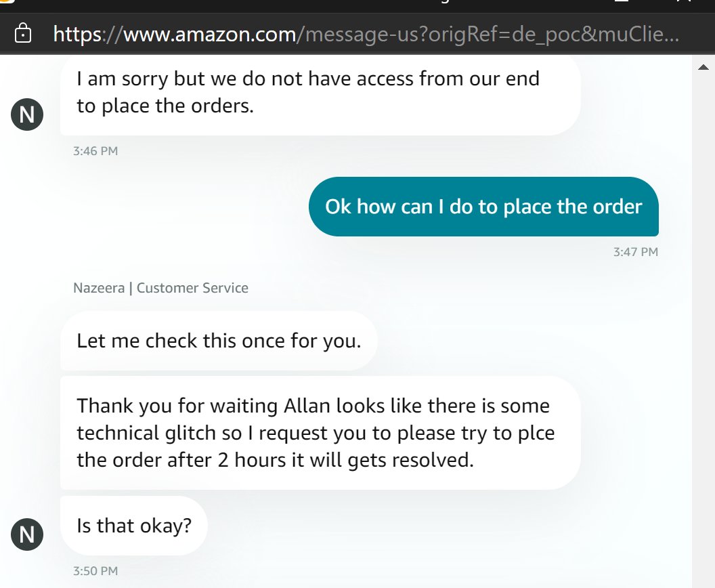Click the 3:46 PM timestamp
This screenshot has height=588, width=715.
click(95, 151)
